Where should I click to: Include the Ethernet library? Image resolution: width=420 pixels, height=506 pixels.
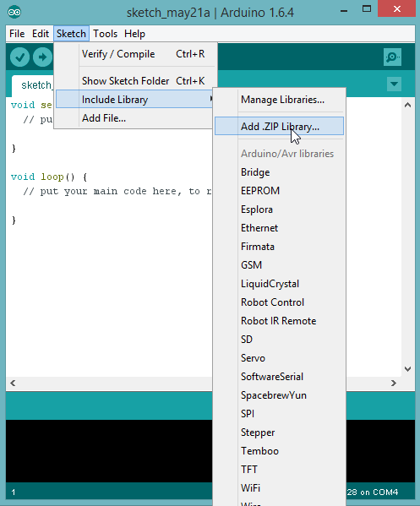(x=279, y=228)
